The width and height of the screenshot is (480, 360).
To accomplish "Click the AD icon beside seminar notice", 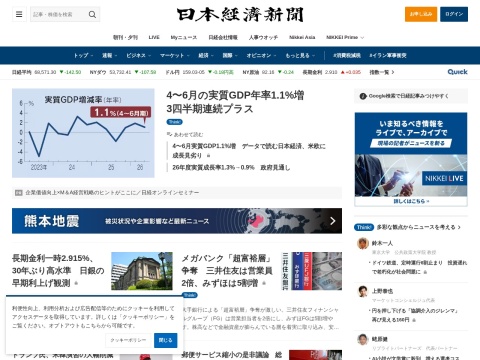I will (19, 193).
